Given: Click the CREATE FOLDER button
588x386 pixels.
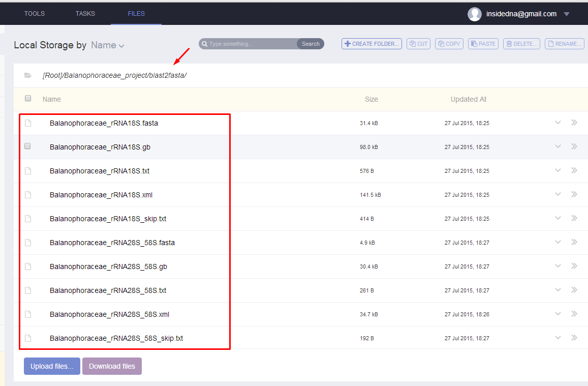Looking at the screenshot, I should pos(372,44).
